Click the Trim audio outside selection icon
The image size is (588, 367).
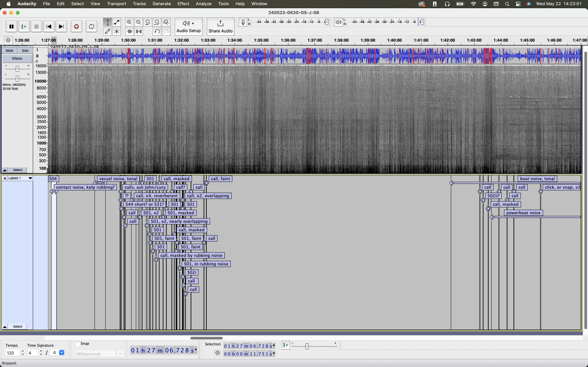coord(129,31)
